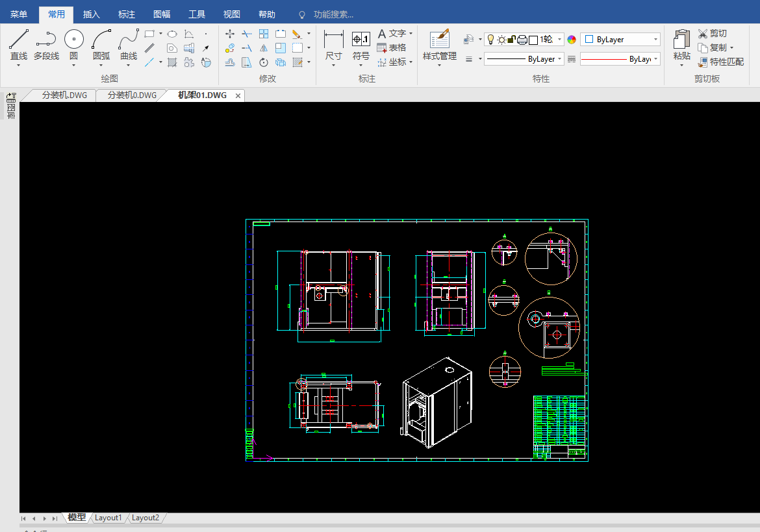Select the 圆弧 arc tool
This screenshot has height=532, width=760.
101,44
